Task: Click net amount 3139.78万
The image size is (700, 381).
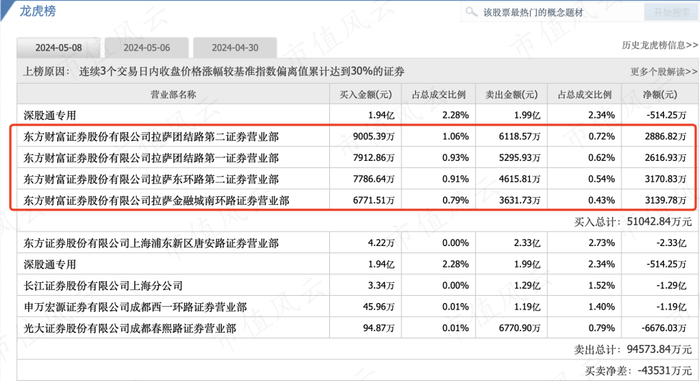Action: pos(666,201)
